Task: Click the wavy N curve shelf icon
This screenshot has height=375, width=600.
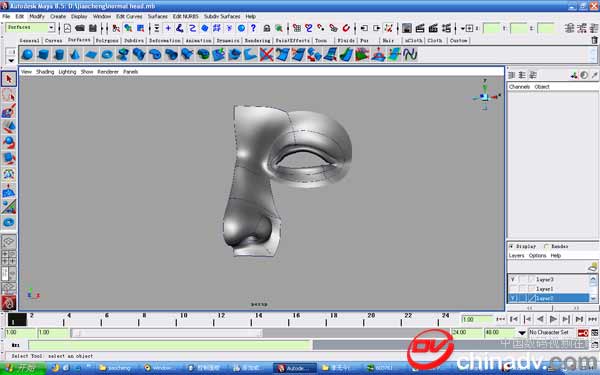Action: pos(410,54)
